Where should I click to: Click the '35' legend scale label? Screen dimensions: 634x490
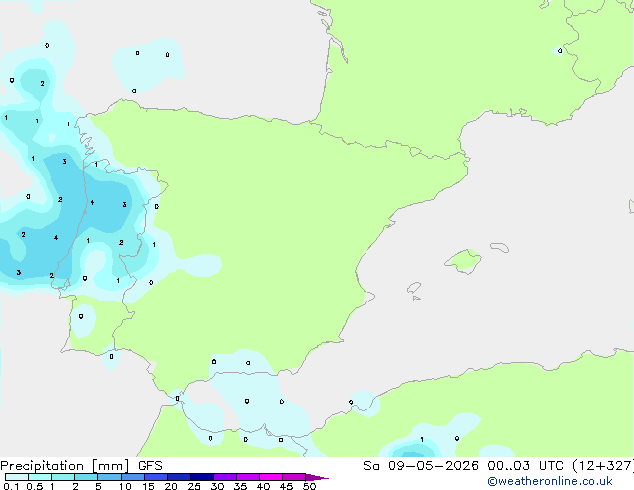point(240,486)
